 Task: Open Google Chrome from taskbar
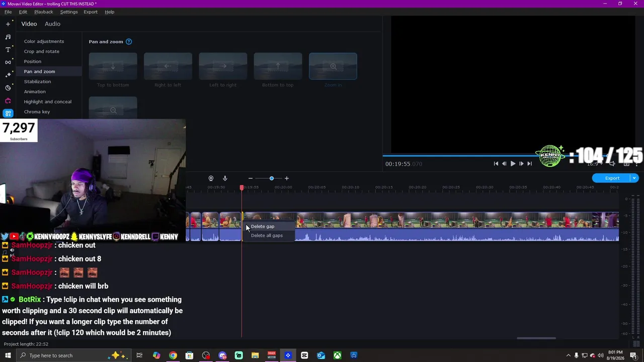click(x=173, y=355)
